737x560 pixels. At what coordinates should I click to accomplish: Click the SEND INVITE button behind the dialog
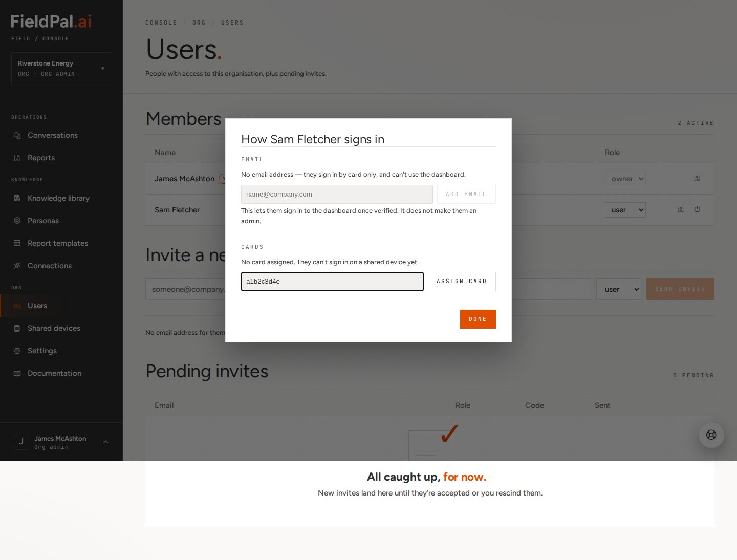[680, 289]
